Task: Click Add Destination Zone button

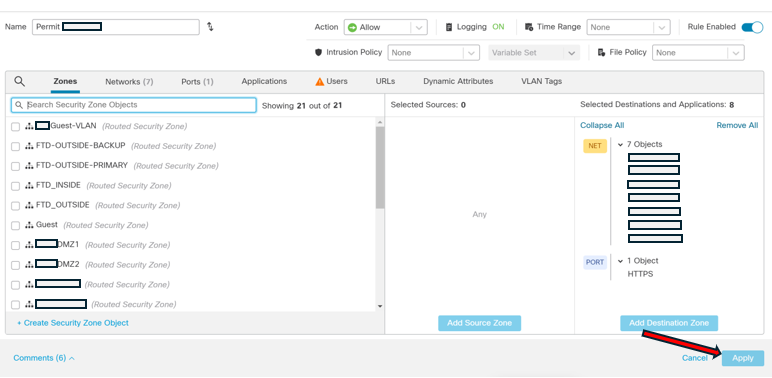Action: 669,323
